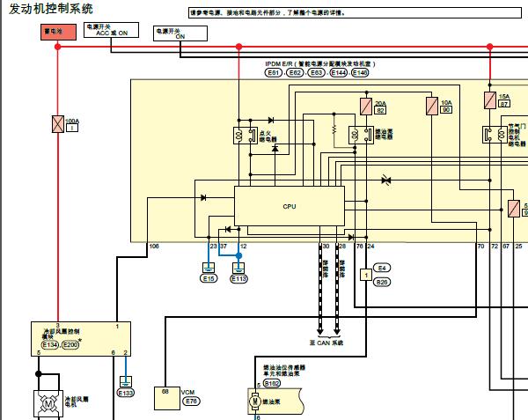Click the fuse number box 90
The height and width of the screenshot is (420, 528).
446,109
